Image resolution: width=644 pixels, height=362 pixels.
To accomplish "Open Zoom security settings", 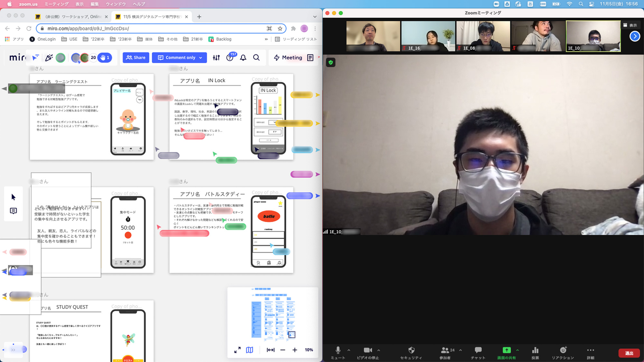I will pos(411,353).
